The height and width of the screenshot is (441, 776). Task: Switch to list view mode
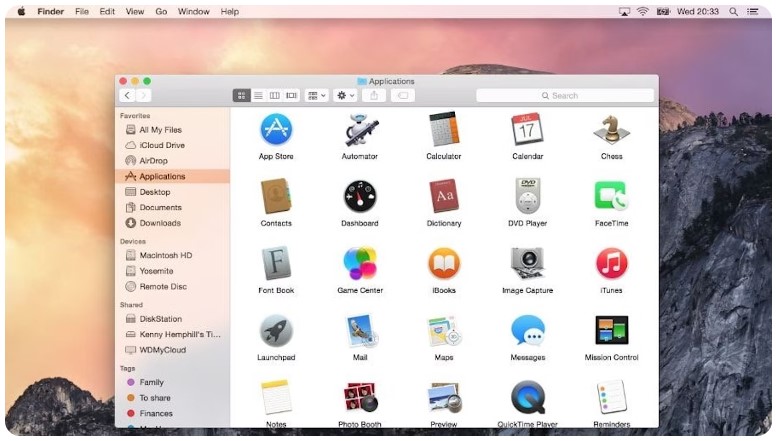pyautogui.click(x=258, y=96)
